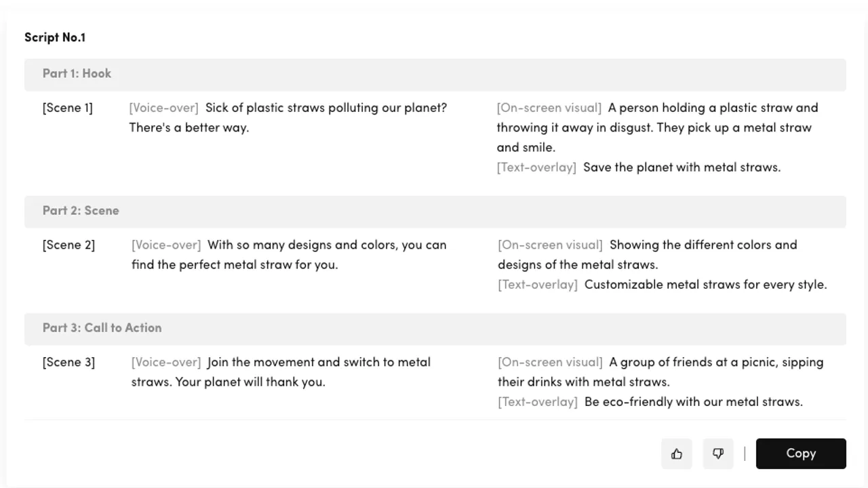Click Scene 2 on-screen visual description
This screenshot has height=488, width=868.
point(648,255)
